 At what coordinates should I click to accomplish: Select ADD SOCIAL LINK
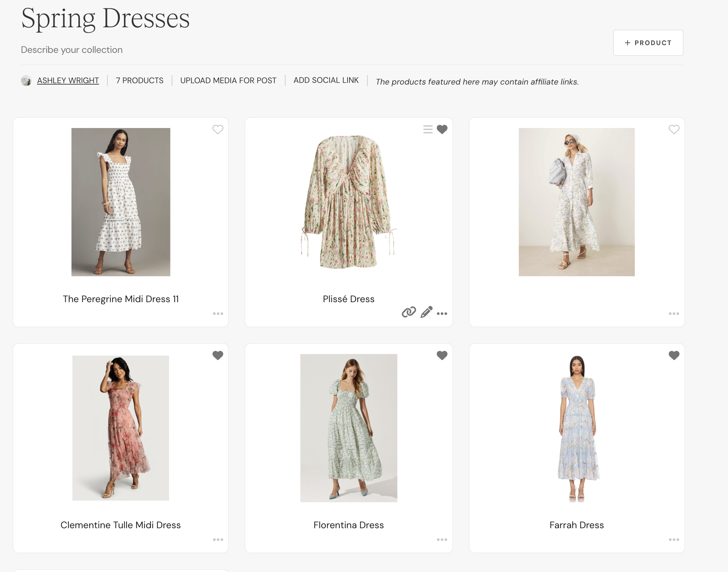click(326, 80)
